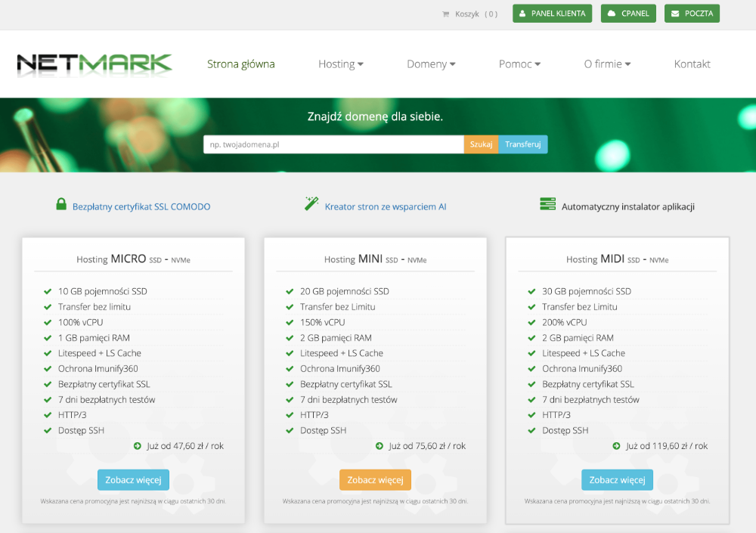Expand the Hosting dropdown menu
The height and width of the screenshot is (533, 756).
340,64
